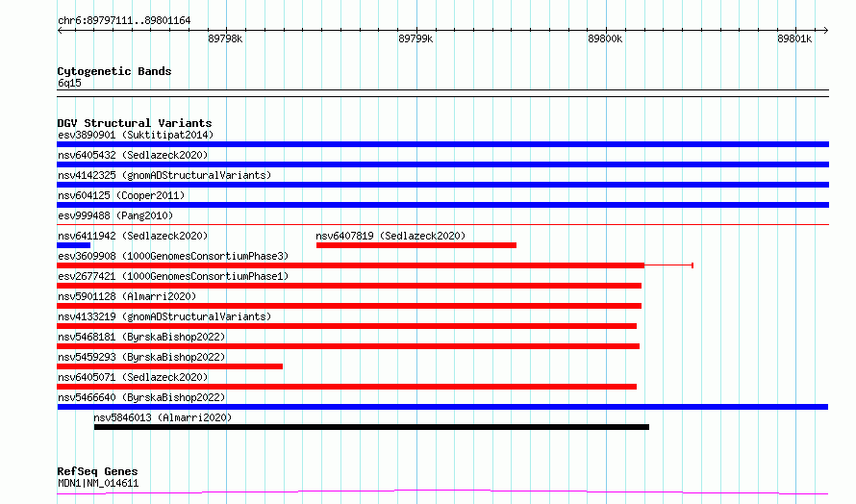This screenshot has height=504, width=856.
Task: Open esv3609908 (1000GenomesConsortiumPhase3) label
Action: coord(173,256)
